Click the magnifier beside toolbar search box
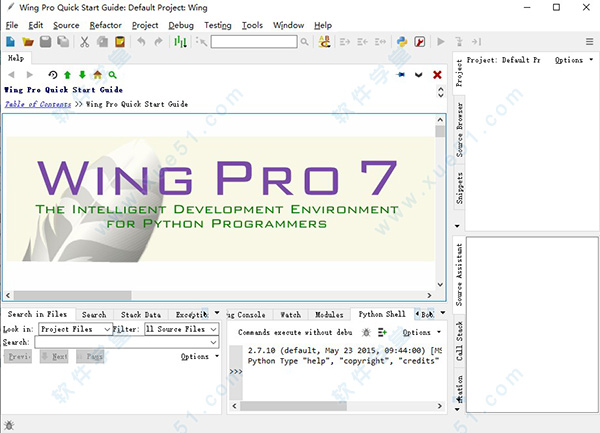This screenshot has width=600, height=433. click(x=305, y=42)
